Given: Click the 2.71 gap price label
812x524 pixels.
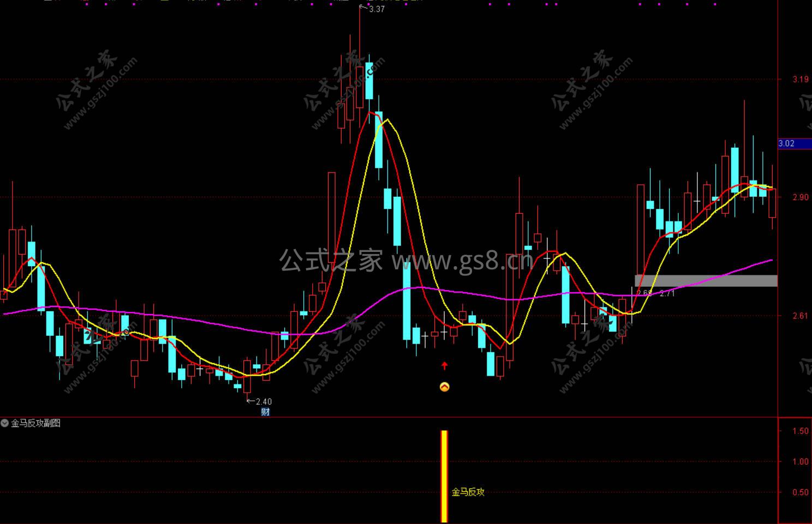Looking at the screenshot, I should [667, 293].
